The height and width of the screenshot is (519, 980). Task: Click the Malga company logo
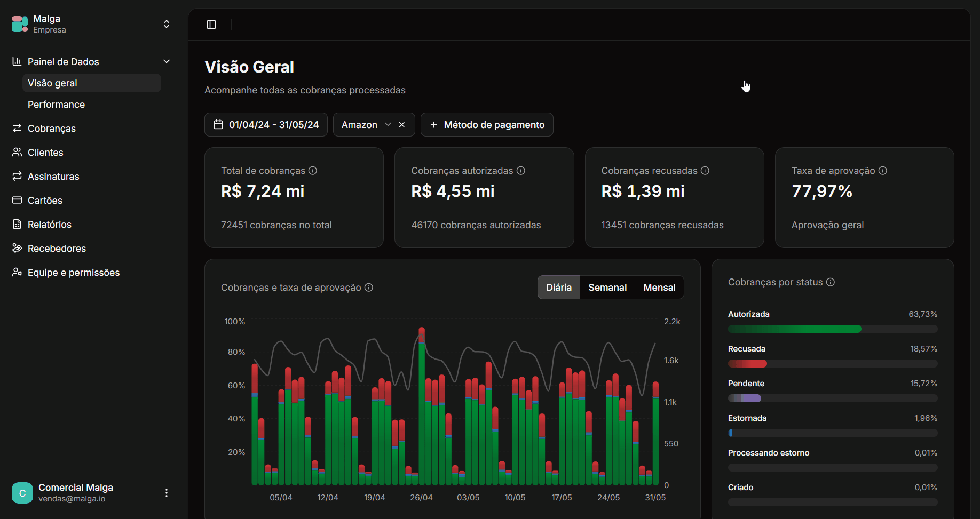(20, 24)
